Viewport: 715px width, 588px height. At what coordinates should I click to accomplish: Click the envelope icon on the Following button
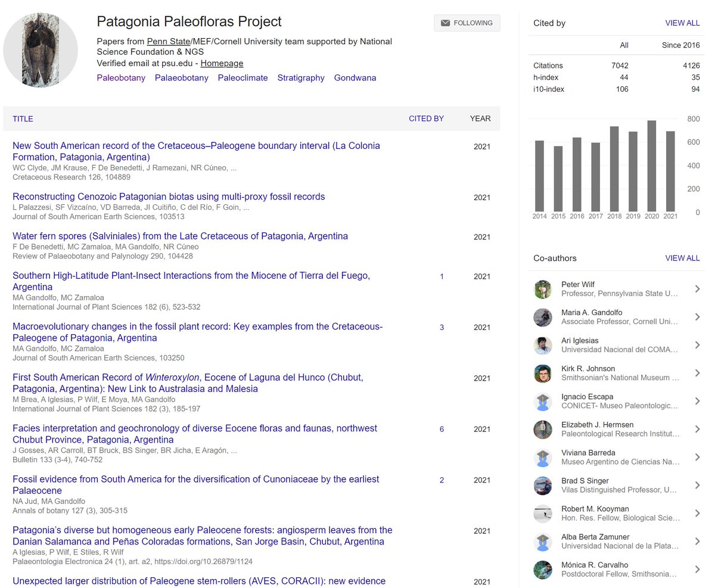click(446, 23)
